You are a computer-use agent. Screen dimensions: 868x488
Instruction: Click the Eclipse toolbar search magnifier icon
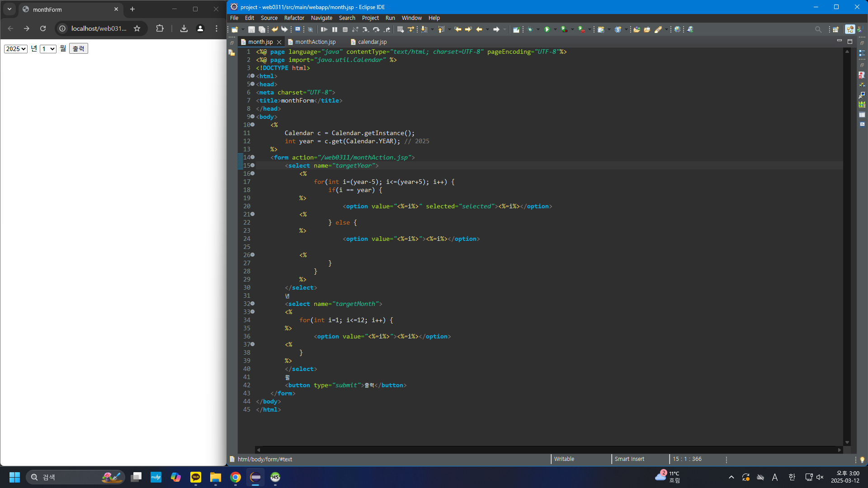(x=818, y=29)
